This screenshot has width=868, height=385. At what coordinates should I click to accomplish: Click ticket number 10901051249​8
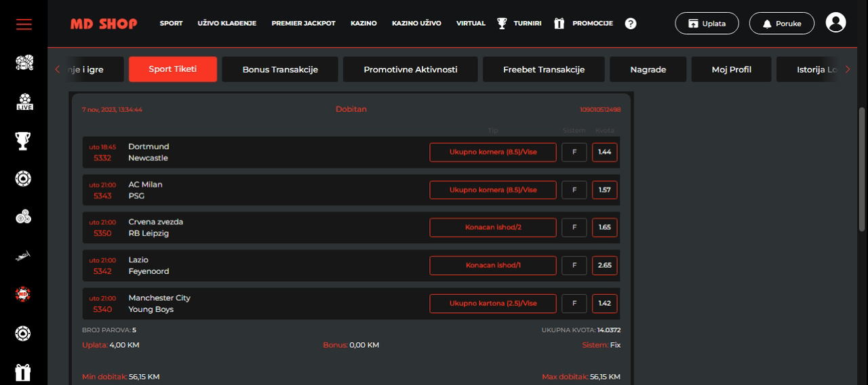[600, 109]
